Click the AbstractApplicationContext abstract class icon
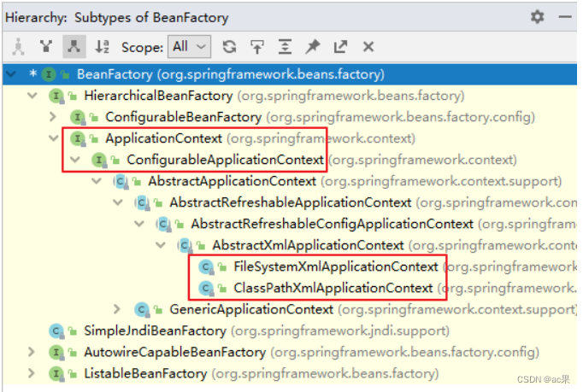This screenshot has width=583, height=392. point(121,181)
